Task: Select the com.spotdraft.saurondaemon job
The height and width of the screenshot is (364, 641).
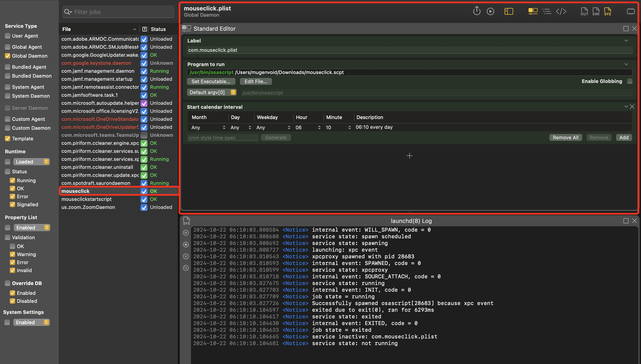Action: (118, 183)
